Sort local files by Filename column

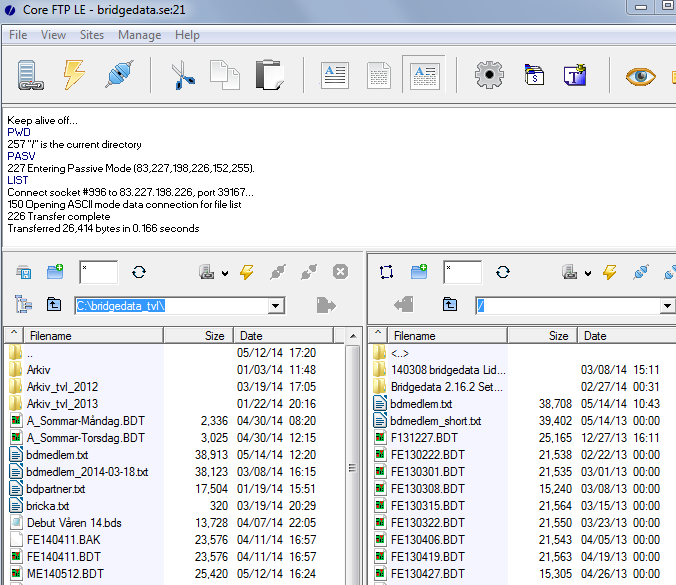[94, 336]
